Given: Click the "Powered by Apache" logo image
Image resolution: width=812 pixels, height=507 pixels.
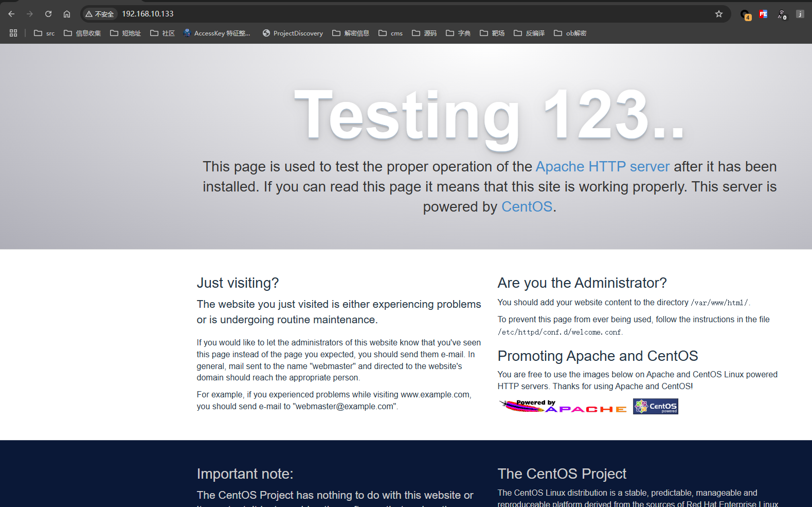Looking at the screenshot, I should [x=563, y=407].
